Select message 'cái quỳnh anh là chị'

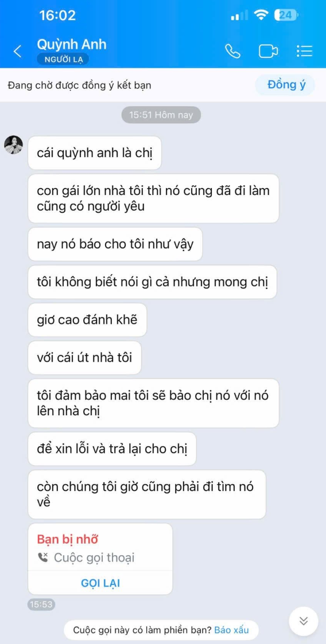click(95, 153)
